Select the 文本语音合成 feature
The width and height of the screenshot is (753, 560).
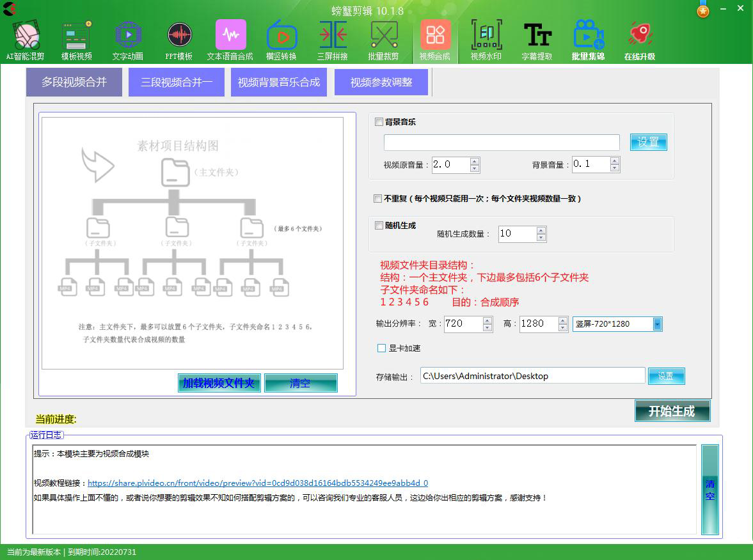[230, 38]
